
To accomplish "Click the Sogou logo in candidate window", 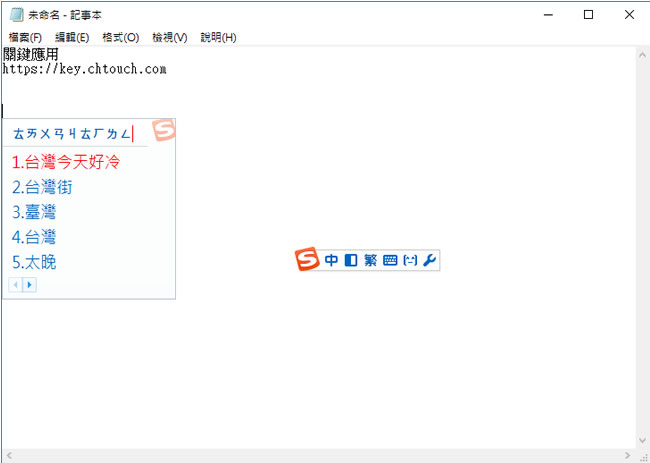I will 164,130.
